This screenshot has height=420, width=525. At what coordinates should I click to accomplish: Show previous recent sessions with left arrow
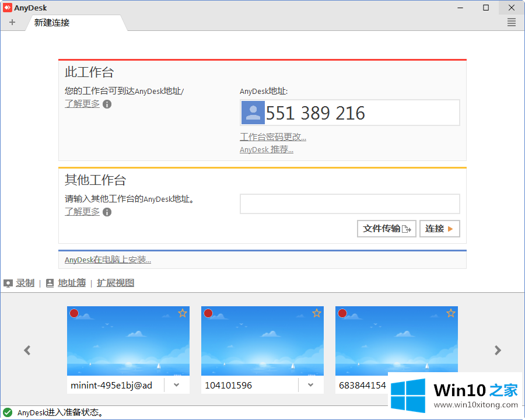[27, 351]
